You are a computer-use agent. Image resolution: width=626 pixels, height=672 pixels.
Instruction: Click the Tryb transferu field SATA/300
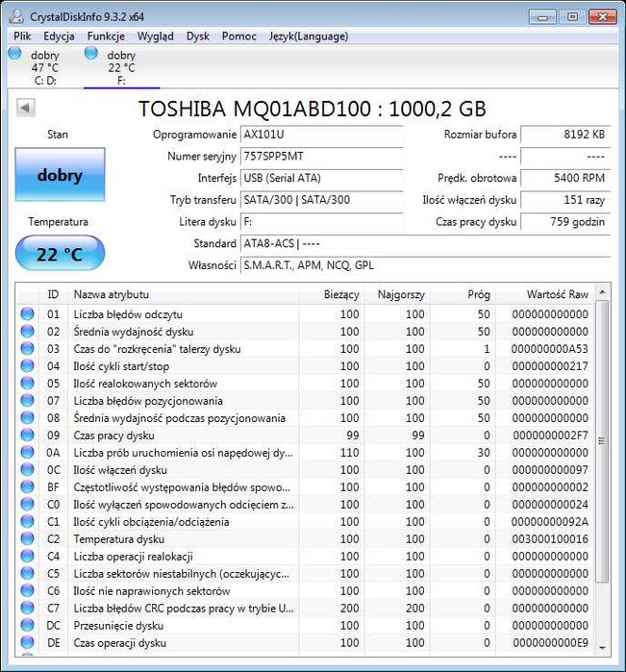(x=321, y=200)
